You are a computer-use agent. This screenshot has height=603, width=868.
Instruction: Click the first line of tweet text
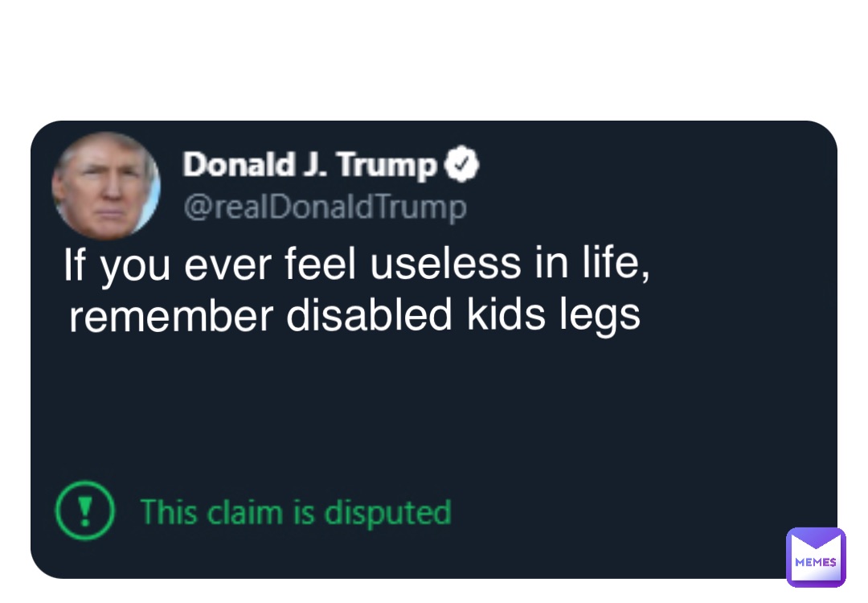pos(357,267)
